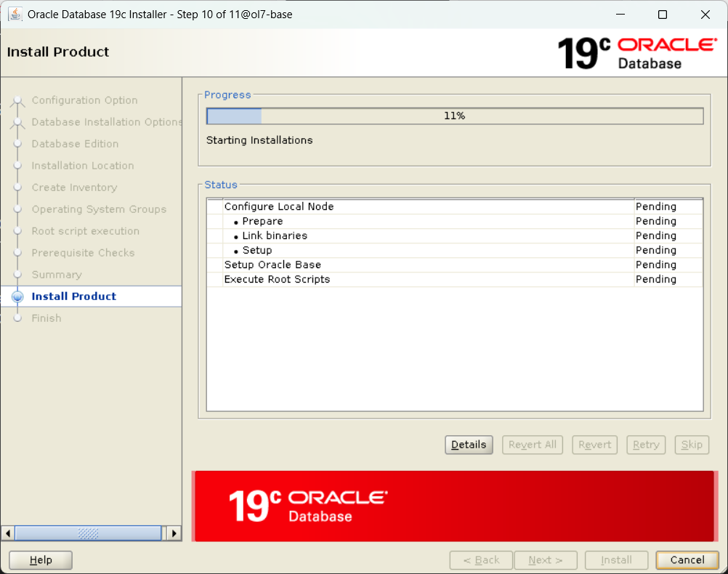Select the Create Inventory step

click(74, 187)
